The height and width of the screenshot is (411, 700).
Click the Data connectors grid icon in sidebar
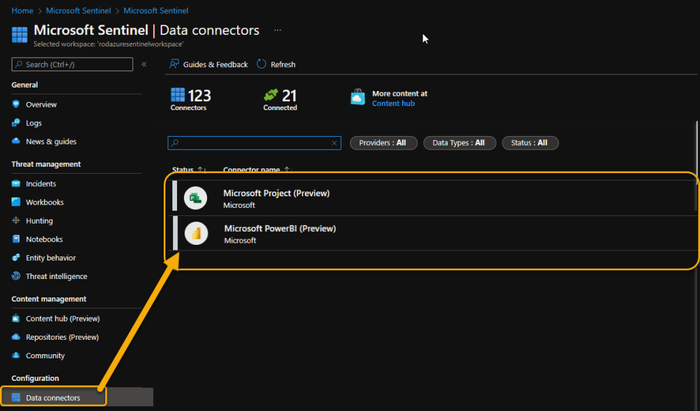coord(16,397)
